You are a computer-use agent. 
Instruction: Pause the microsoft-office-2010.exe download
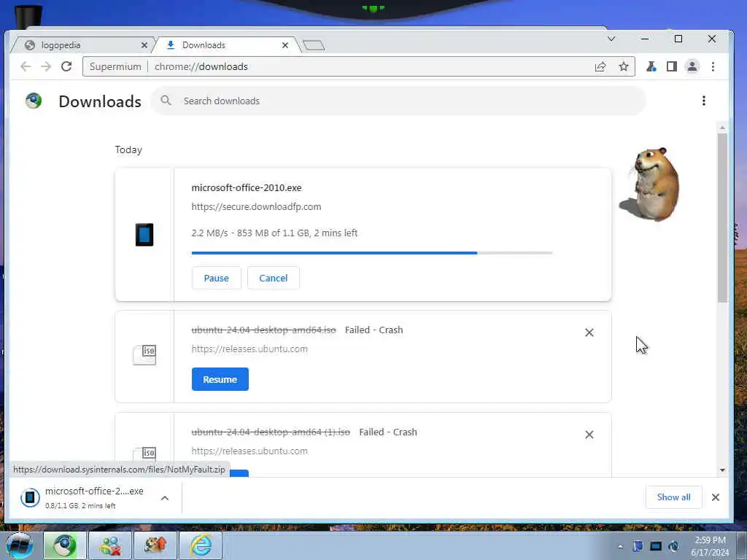point(216,278)
